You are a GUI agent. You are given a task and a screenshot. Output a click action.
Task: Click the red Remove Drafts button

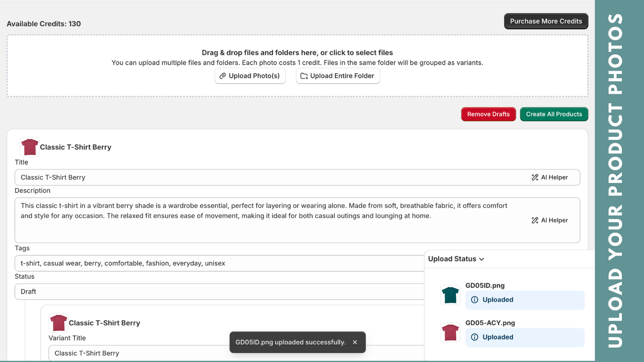point(488,114)
